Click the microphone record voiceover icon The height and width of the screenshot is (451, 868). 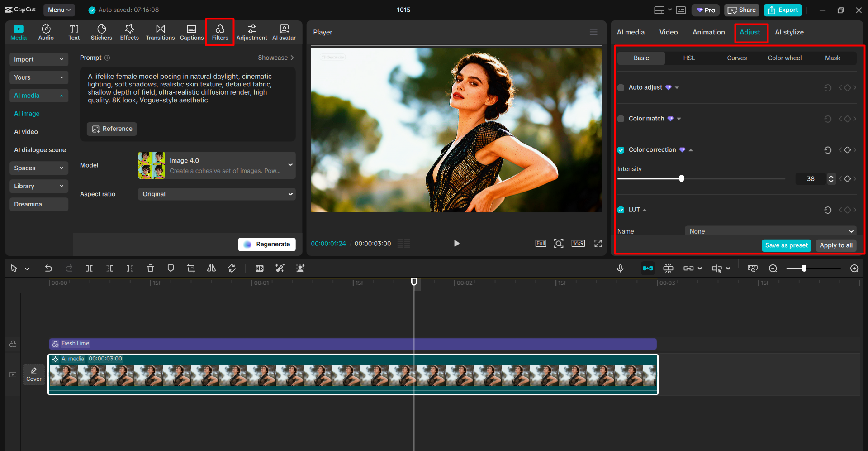[x=620, y=269]
